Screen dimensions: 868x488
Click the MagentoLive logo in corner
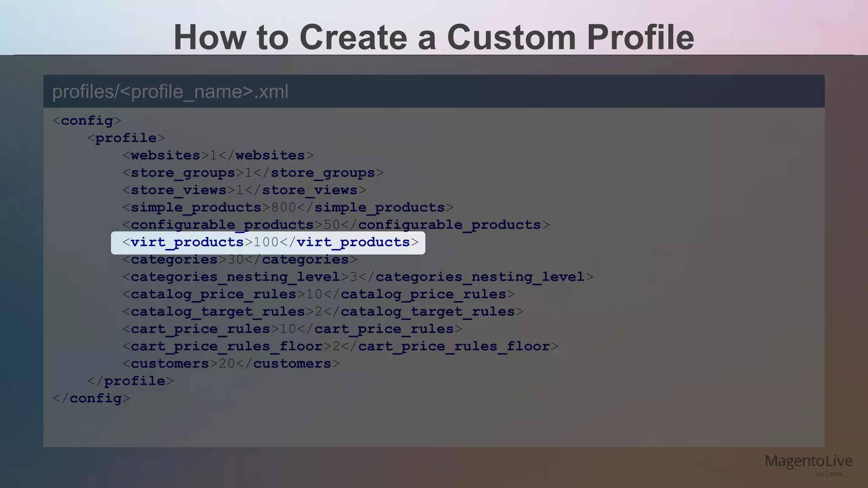click(809, 466)
